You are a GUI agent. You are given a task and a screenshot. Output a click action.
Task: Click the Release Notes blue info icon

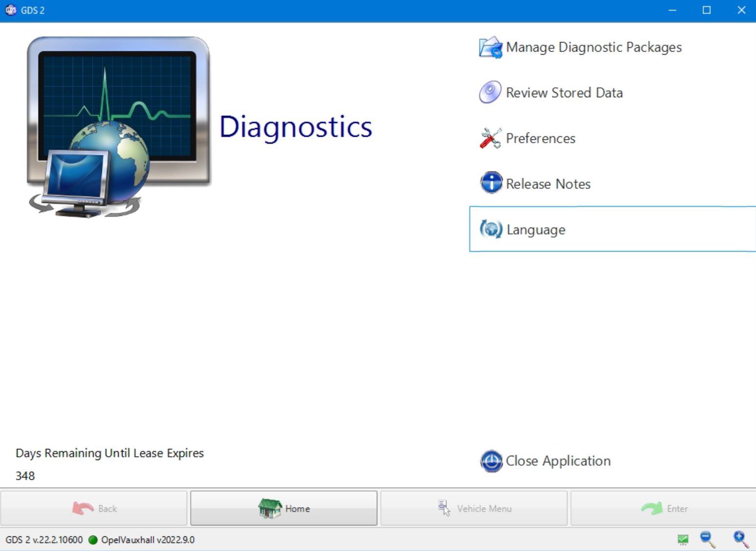[491, 183]
